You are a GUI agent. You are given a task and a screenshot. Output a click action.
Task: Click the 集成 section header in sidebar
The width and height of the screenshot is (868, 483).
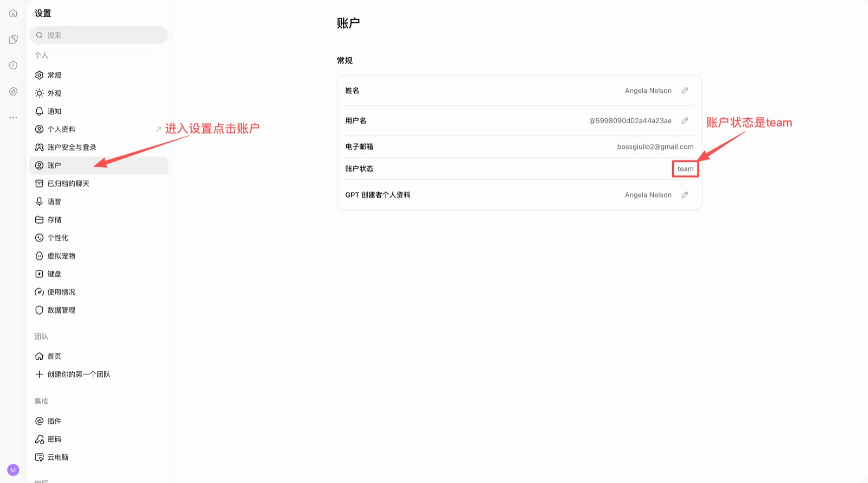[x=41, y=401]
